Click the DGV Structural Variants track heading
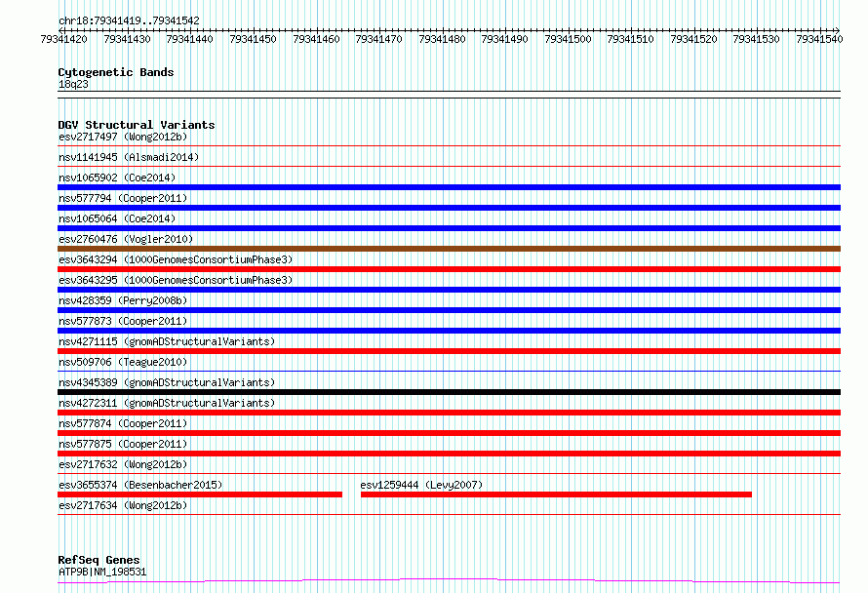This screenshot has width=868, height=593. pos(137,125)
